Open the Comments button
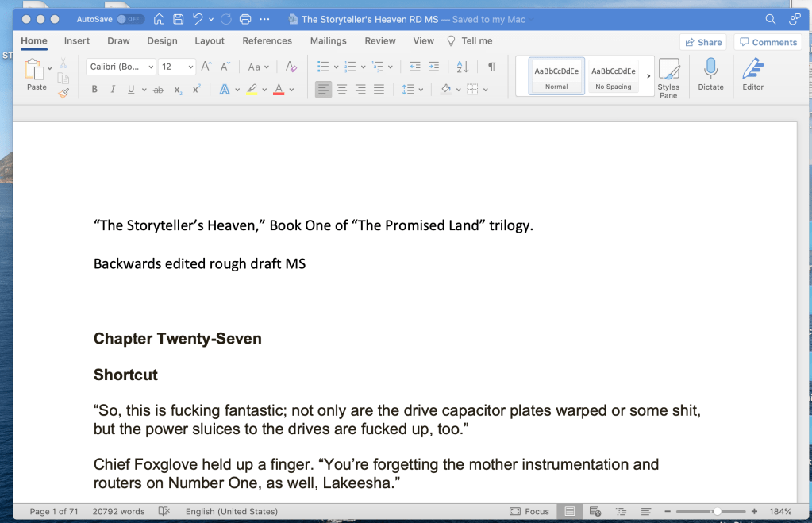Image resolution: width=812 pixels, height=523 pixels. pos(767,42)
